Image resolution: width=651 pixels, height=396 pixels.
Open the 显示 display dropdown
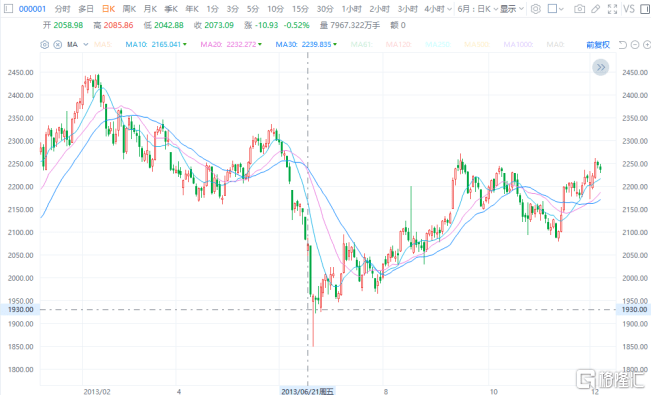tap(512, 9)
